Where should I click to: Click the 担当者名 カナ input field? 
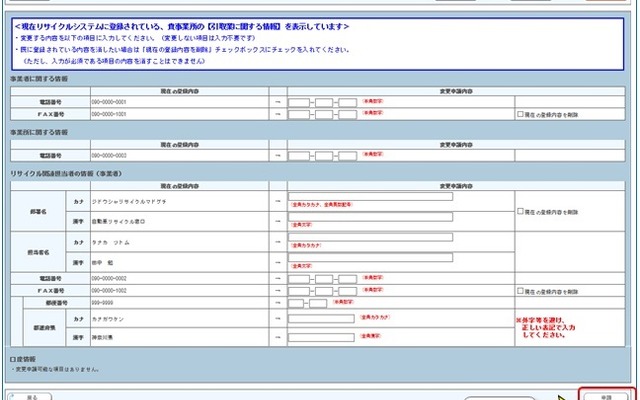(371, 237)
